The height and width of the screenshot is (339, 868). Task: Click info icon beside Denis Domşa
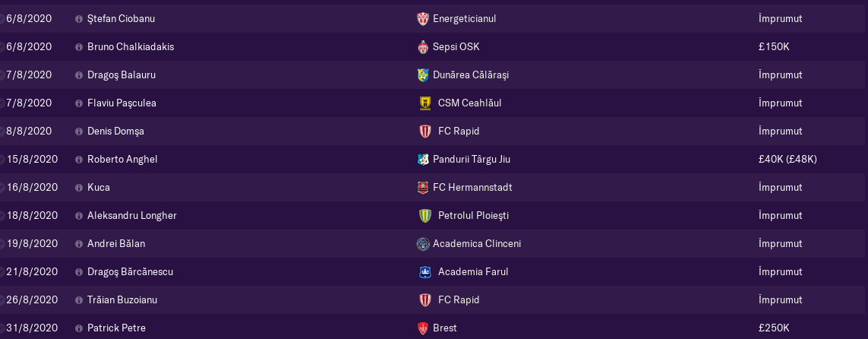coord(79,131)
